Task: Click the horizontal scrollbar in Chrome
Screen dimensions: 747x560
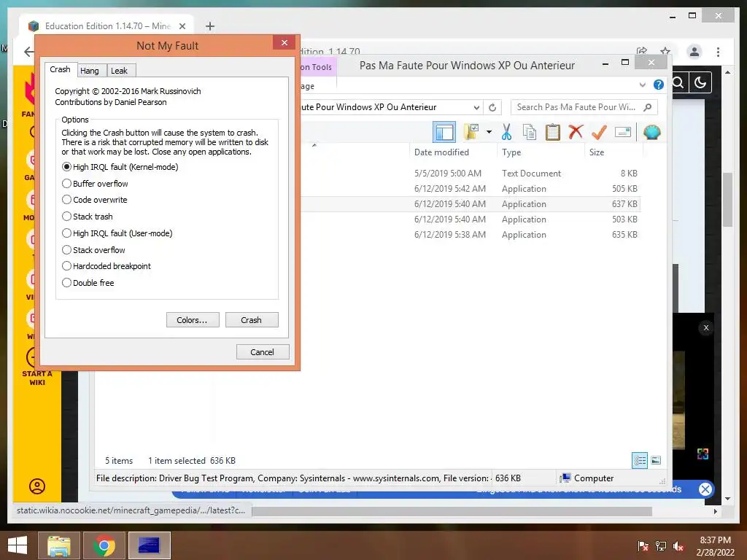Action: click(452, 511)
